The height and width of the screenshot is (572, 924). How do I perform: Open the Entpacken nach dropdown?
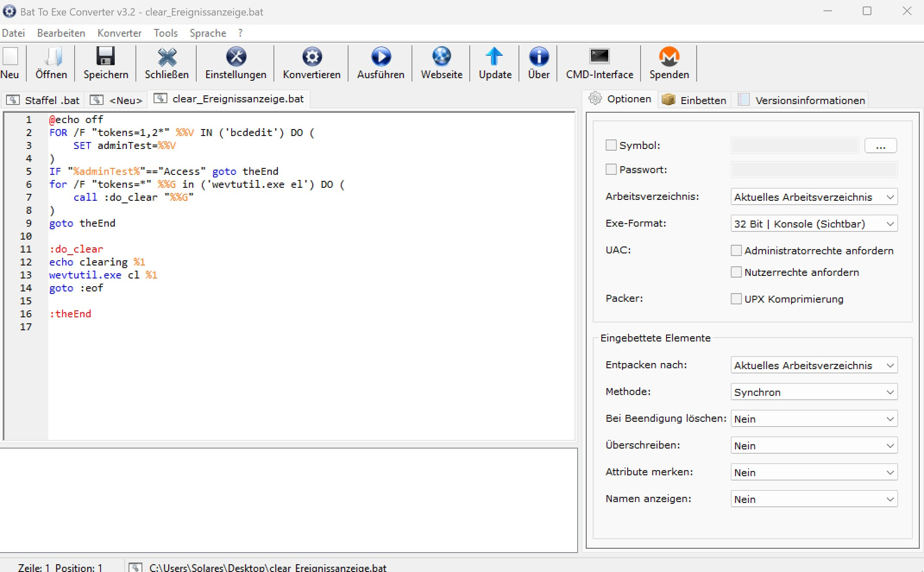pyautogui.click(x=814, y=365)
